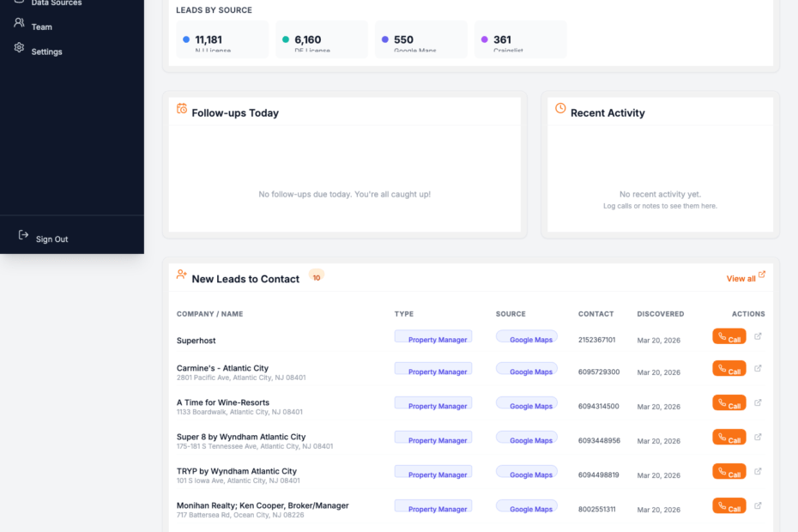Select the Craigslist 361 leads card
This screenshot has height=532, width=798.
pos(520,40)
